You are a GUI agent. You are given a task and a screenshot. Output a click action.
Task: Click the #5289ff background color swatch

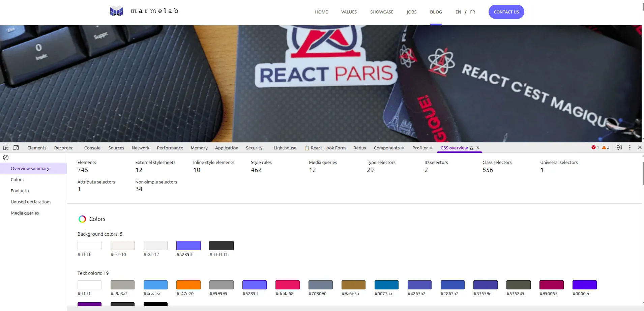188,245
